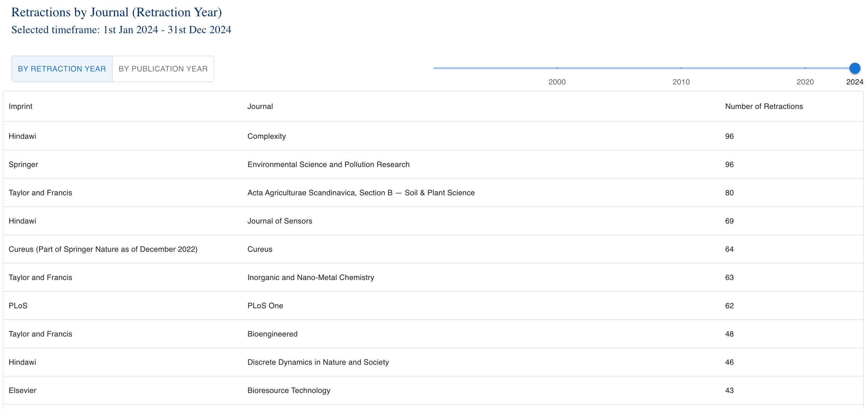Viewport: 868px width, 409px height.
Task: Click the Number of Retractions header
Action: [x=764, y=106]
